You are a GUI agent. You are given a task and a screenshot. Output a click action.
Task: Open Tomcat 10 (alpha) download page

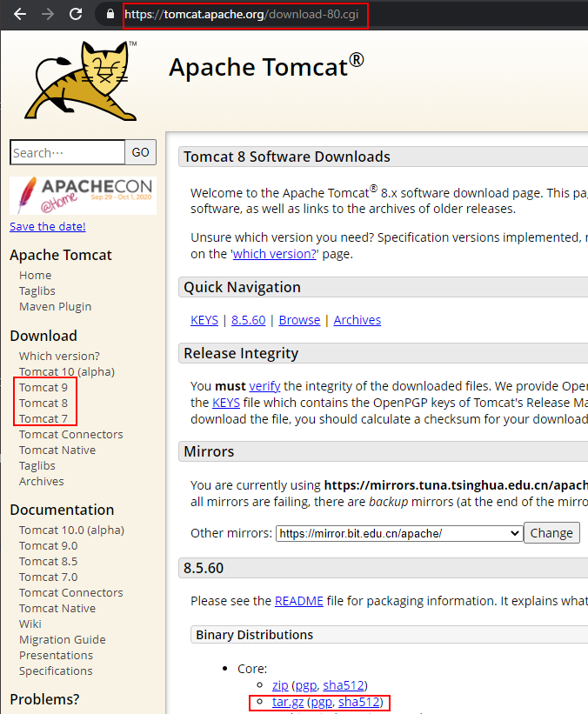[67, 371]
